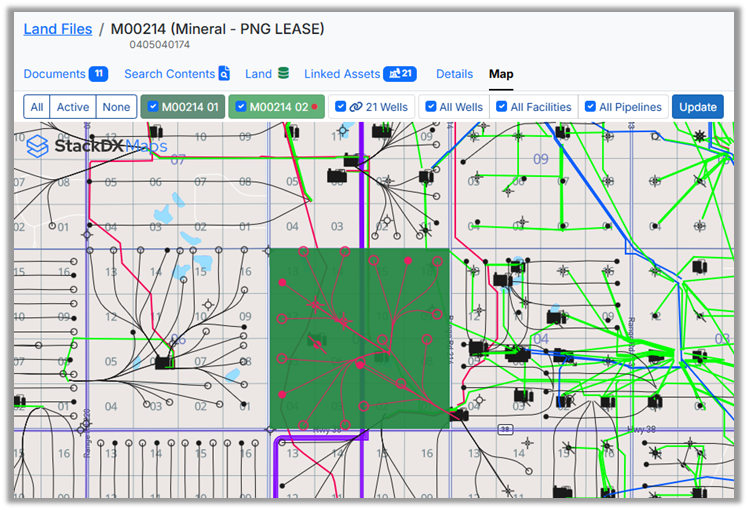Screen dimensions: 748x510
Task: Select the Active filter button
Action: point(73,107)
